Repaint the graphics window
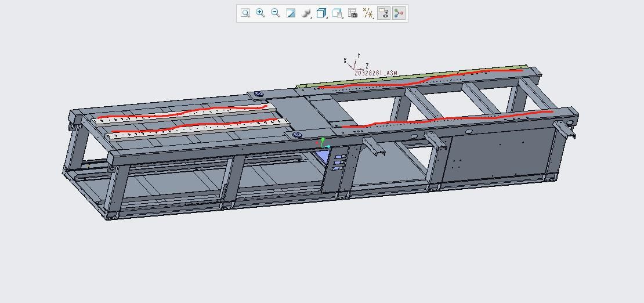This screenshot has width=644, height=303. pos(291,13)
